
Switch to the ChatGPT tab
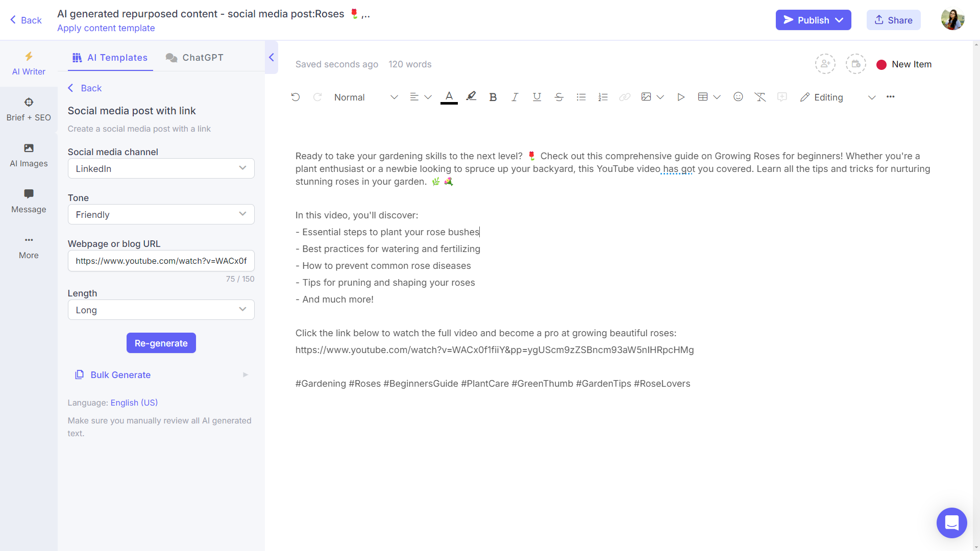(194, 58)
